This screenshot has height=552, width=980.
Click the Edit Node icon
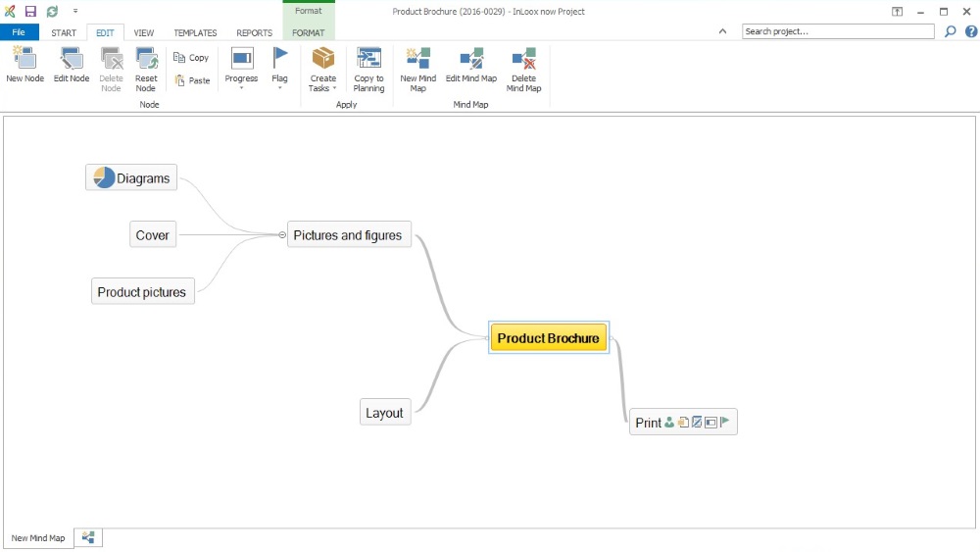[x=72, y=59]
